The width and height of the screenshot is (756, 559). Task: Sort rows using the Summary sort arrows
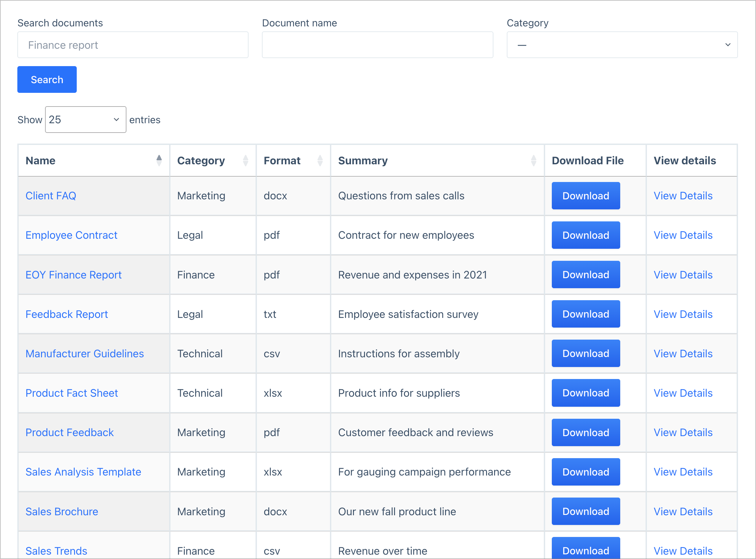(x=533, y=160)
